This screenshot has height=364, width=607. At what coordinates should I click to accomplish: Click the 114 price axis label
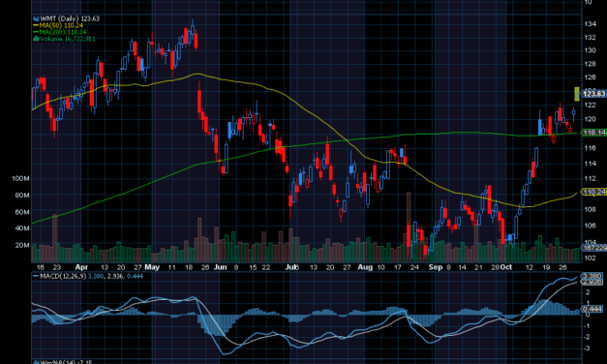[x=590, y=164]
